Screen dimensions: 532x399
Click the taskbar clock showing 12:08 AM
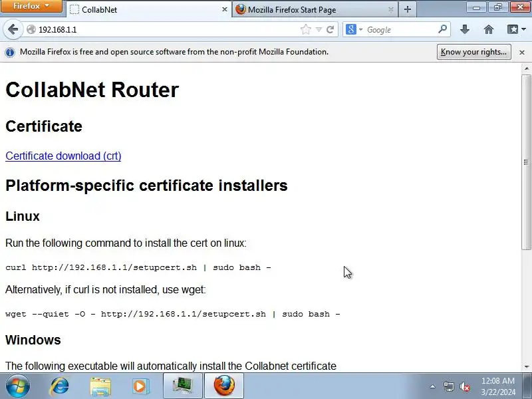[x=498, y=386]
